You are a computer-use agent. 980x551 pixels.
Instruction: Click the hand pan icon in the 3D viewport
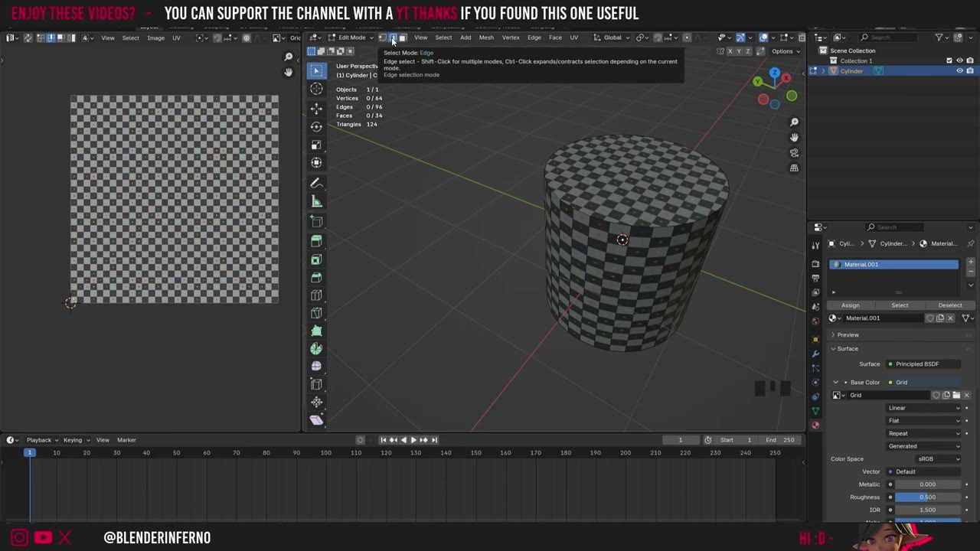pos(794,138)
